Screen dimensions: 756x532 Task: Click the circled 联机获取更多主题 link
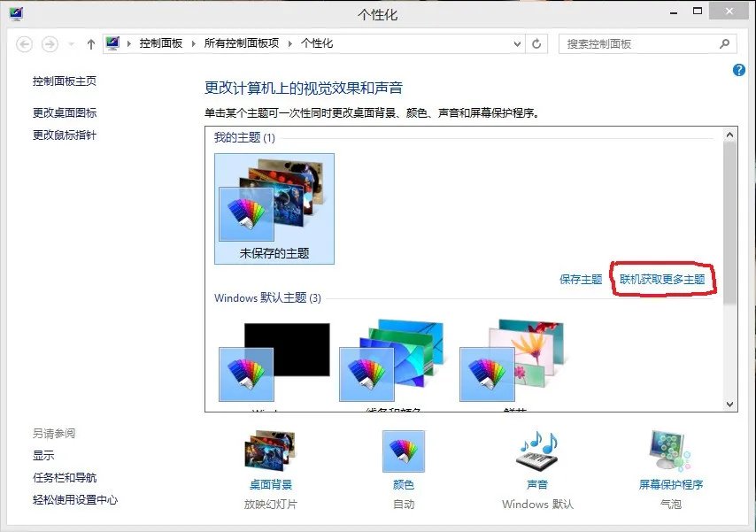[664, 279]
